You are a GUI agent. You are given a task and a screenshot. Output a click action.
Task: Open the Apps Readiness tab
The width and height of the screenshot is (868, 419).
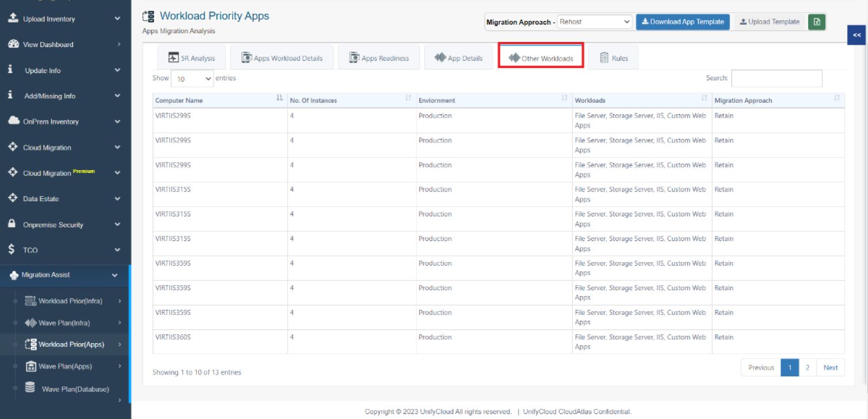[x=378, y=58]
